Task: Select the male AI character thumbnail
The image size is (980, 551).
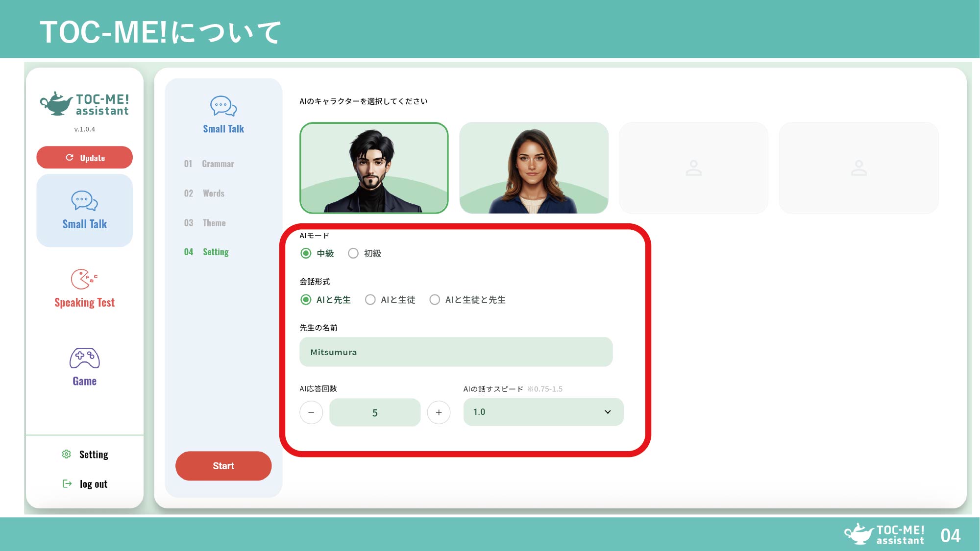Action: tap(374, 168)
